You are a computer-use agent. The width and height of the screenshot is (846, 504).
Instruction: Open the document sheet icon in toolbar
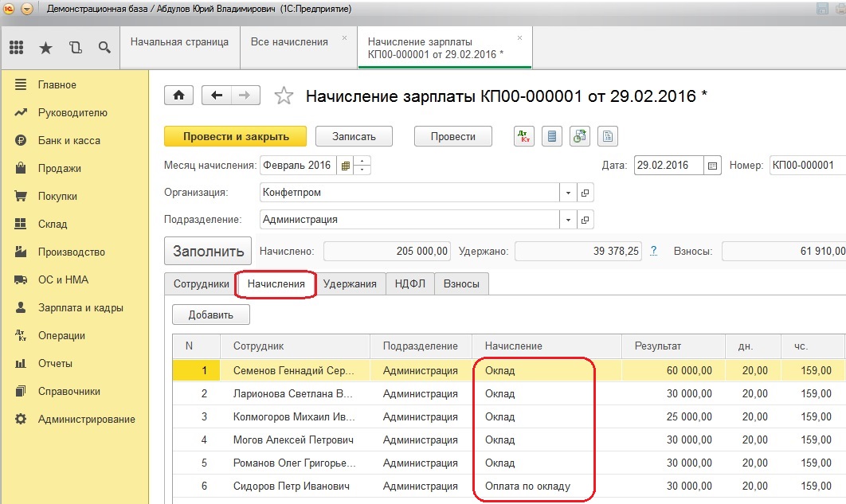608,136
